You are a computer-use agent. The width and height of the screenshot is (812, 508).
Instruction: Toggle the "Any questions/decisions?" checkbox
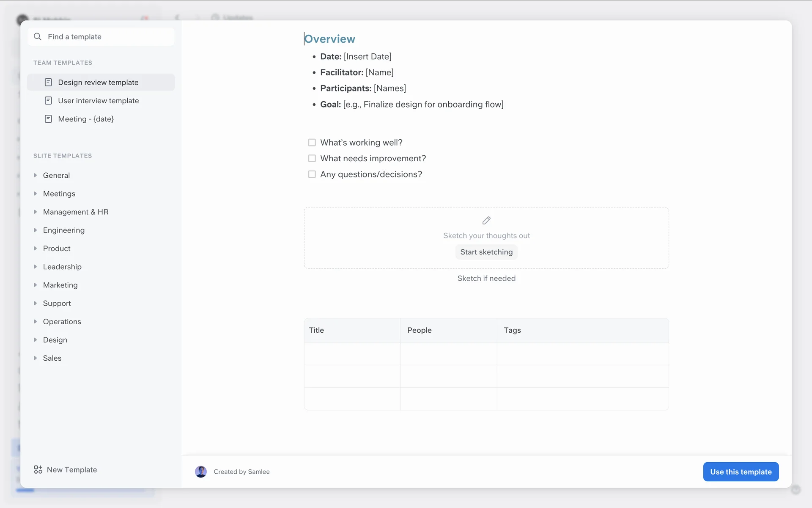[312, 174]
